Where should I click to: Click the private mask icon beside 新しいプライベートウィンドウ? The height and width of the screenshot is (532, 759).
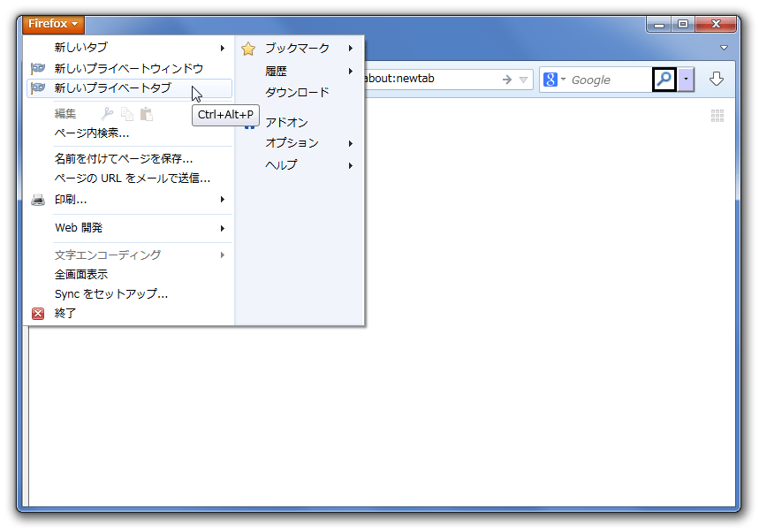click(38, 68)
